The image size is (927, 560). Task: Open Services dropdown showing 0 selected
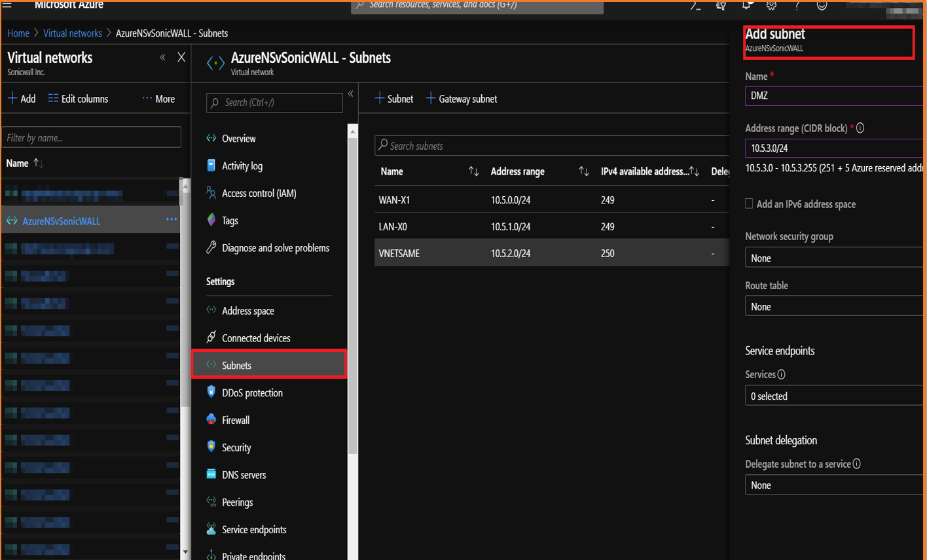pyautogui.click(x=835, y=396)
